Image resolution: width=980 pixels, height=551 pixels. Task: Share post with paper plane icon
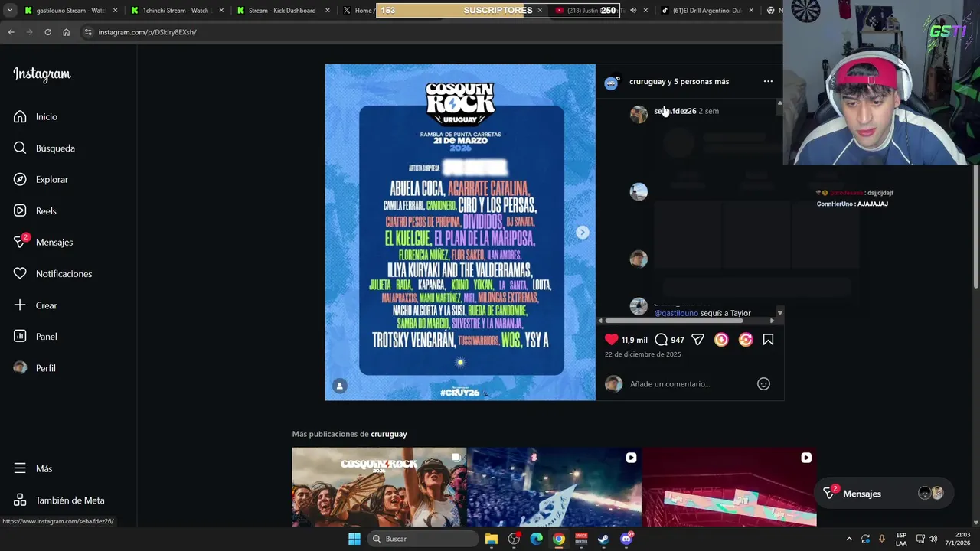(697, 339)
